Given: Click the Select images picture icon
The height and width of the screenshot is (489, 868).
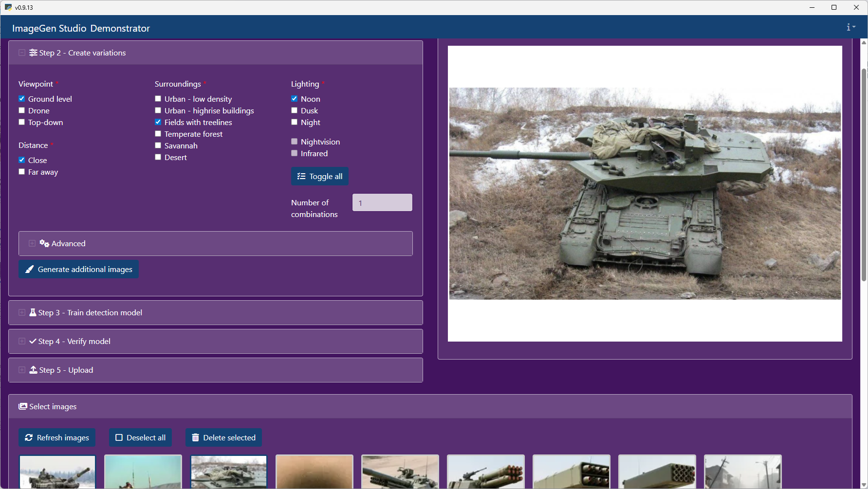Looking at the screenshot, I should coord(23,406).
